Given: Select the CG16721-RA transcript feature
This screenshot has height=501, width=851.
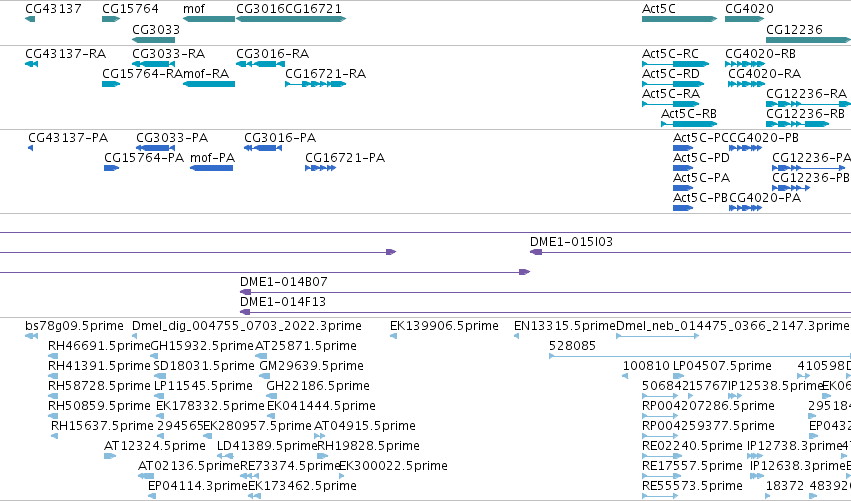Looking at the screenshot, I should click(315, 84).
